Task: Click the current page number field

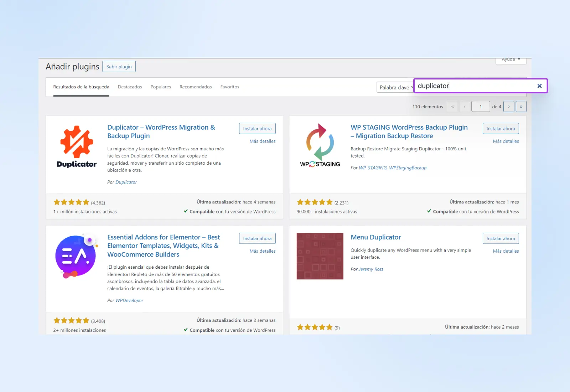Action: click(x=480, y=107)
